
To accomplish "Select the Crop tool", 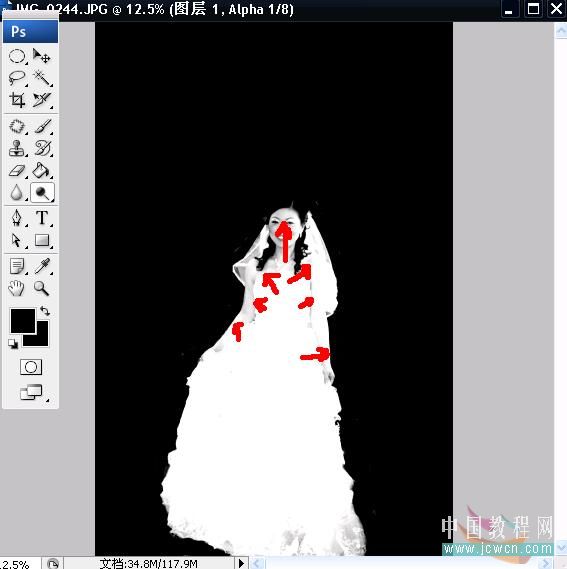I will [x=17, y=100].
